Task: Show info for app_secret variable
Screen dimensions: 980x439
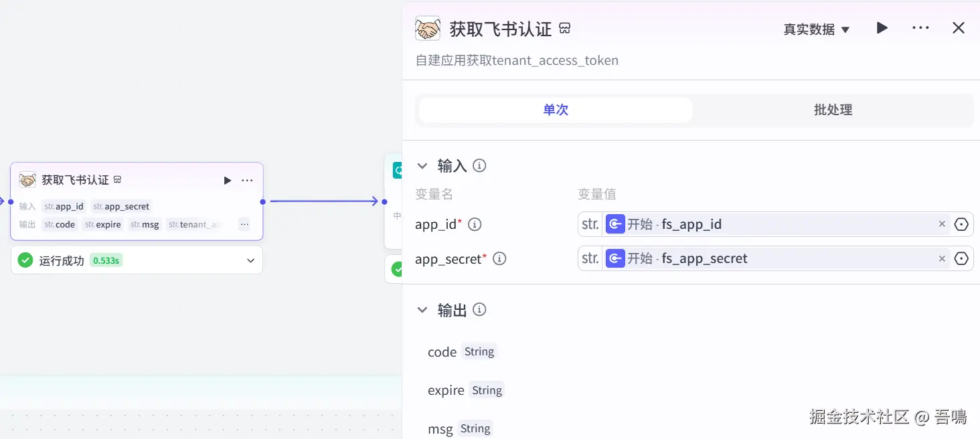Action: pyautogui.click(x=499, y=258)
